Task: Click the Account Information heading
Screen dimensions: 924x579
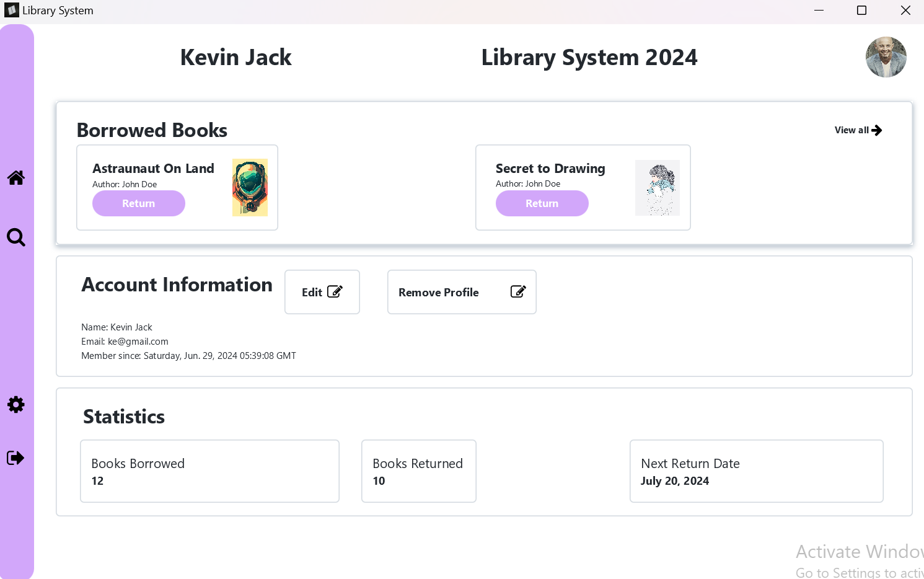Action: 177,285
